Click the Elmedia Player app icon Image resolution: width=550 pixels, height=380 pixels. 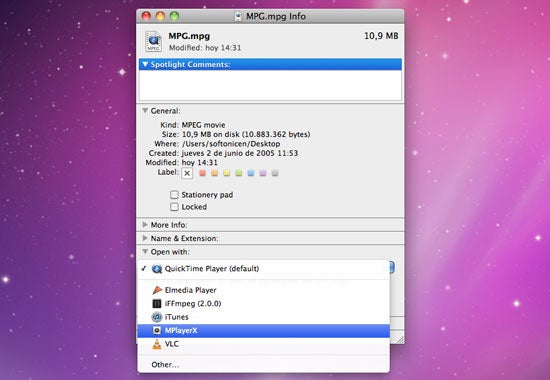(157, 290)
